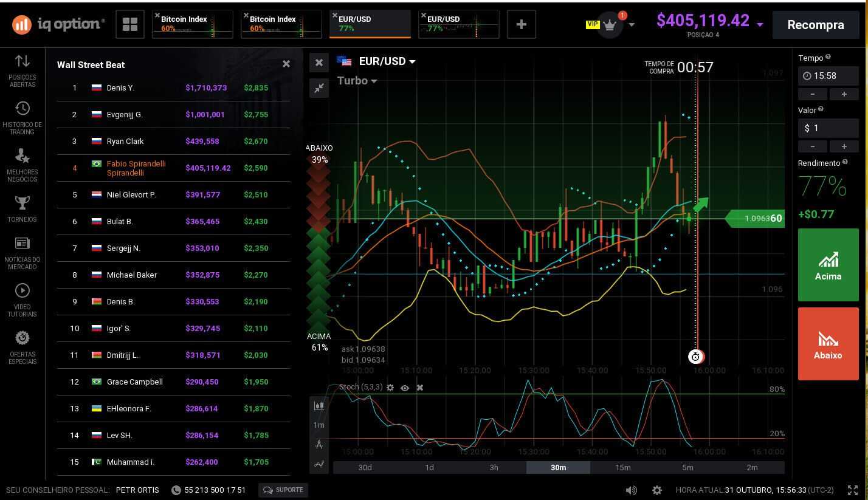Viewport: 868px width, 500px height.
Task: Open the EUR/USD asset selector dropdown
Action: pos(387,61)
